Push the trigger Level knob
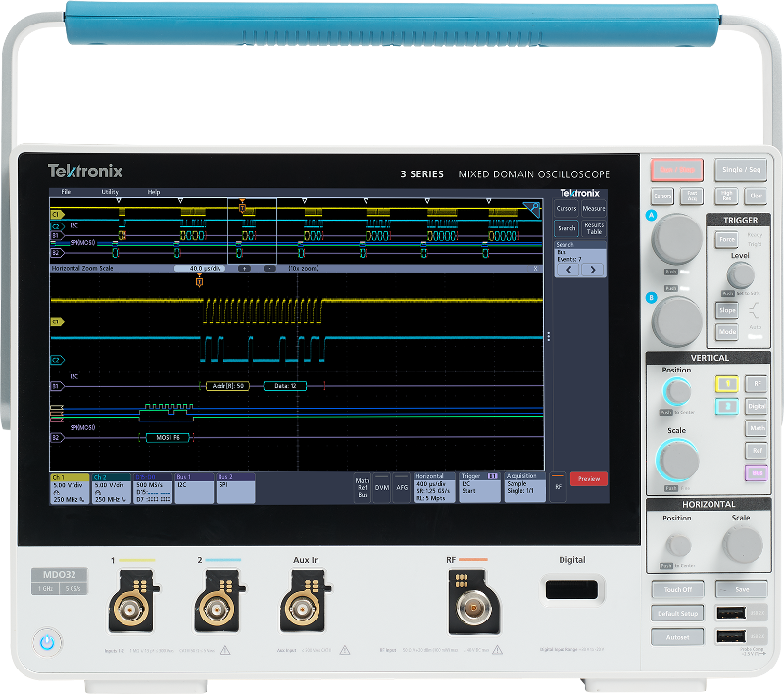The image size is (784, 694). click(x=741, y=275)
